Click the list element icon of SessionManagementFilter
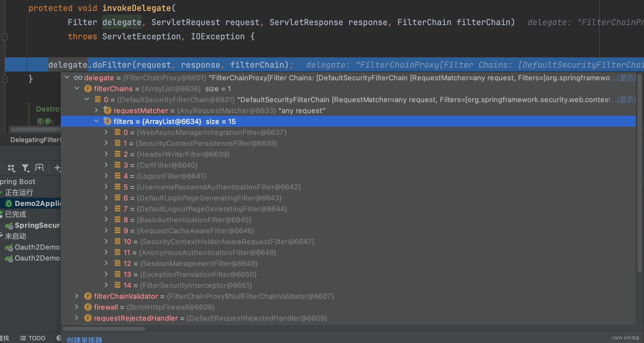The height and width of the screenshot is (343, 644). pos(118,263)
